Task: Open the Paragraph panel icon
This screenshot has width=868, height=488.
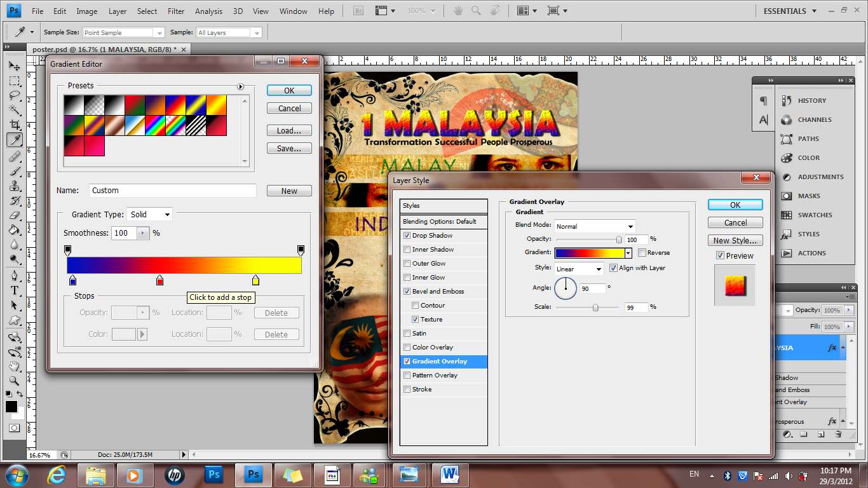Action: click(763, 101)
